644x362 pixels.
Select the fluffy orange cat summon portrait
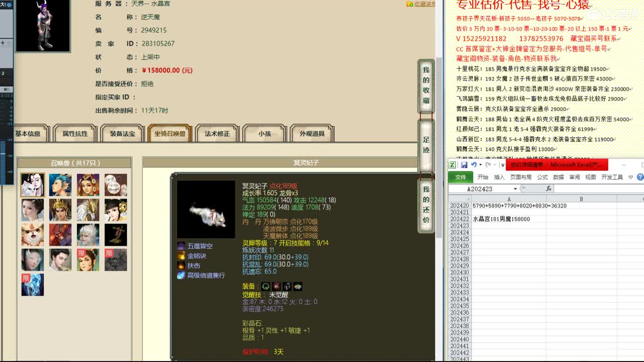pos(33,235)
